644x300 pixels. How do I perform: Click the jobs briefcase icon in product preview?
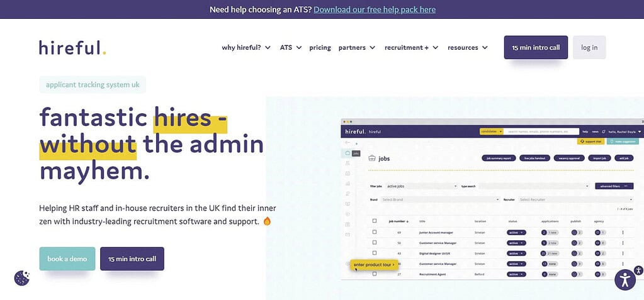[x=372, y=158]
